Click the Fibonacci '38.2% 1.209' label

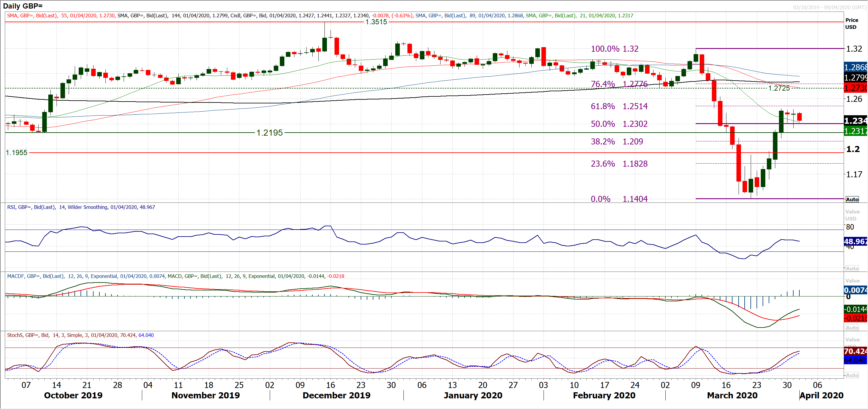click(x=617, y=141)
